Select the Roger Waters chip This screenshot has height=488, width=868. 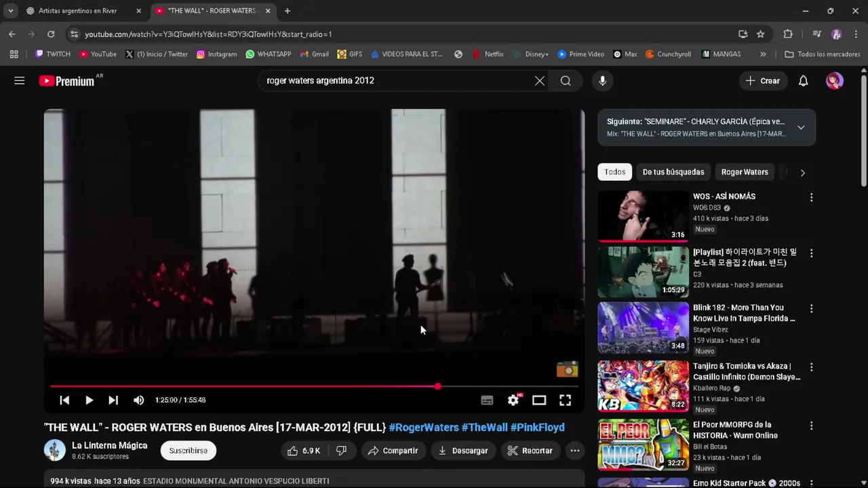[745, 172]
